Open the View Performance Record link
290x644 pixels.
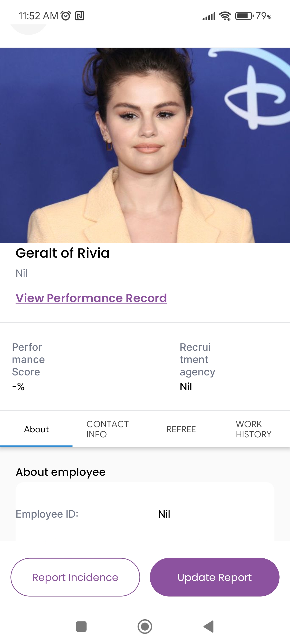tap(91, 298)
